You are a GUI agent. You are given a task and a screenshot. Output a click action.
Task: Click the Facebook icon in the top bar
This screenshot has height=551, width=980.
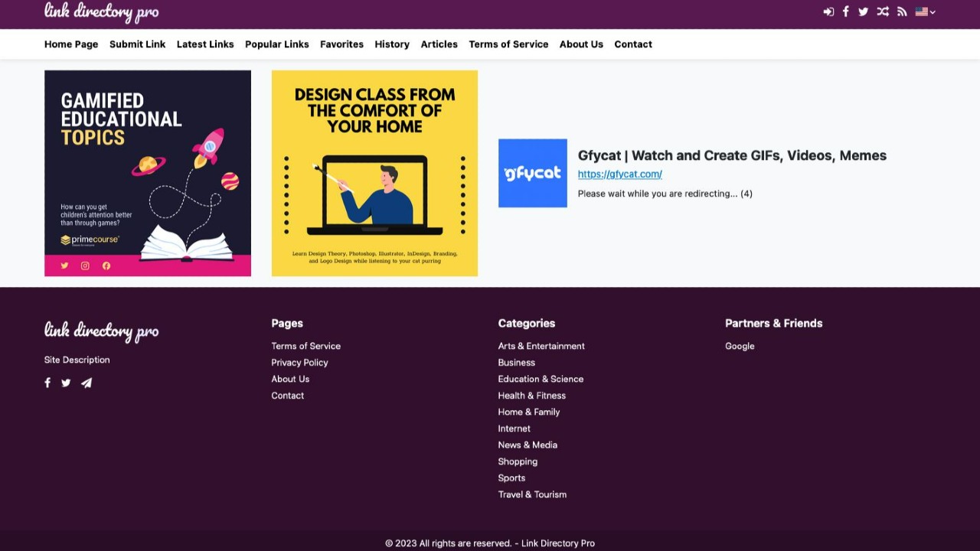point(845,11)
